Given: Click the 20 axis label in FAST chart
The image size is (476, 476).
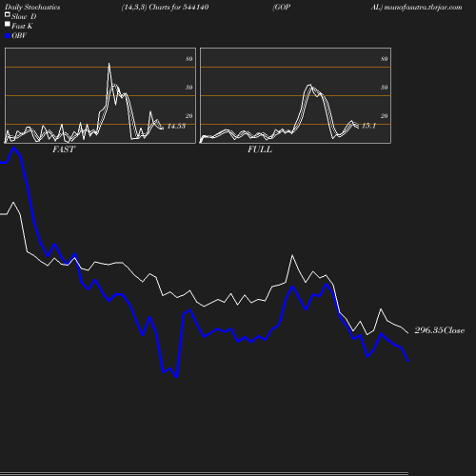Looking at the screenshot, I should tap(189, 116).
